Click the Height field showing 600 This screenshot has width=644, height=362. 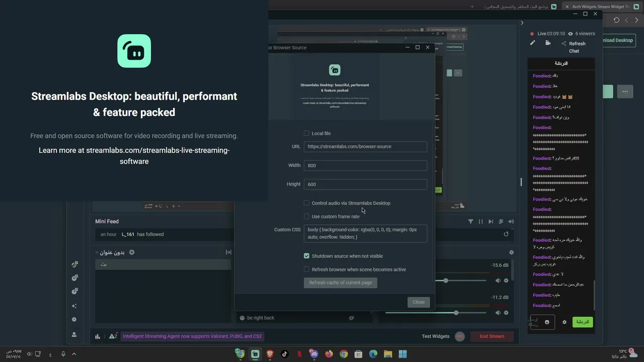tap(365, 184)
